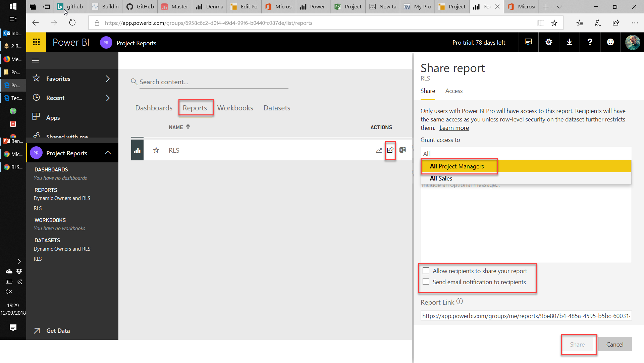This screenshot has width=644, height=363.
Task: Open the Access tab in Share report
Action: (x=454, y=91)
